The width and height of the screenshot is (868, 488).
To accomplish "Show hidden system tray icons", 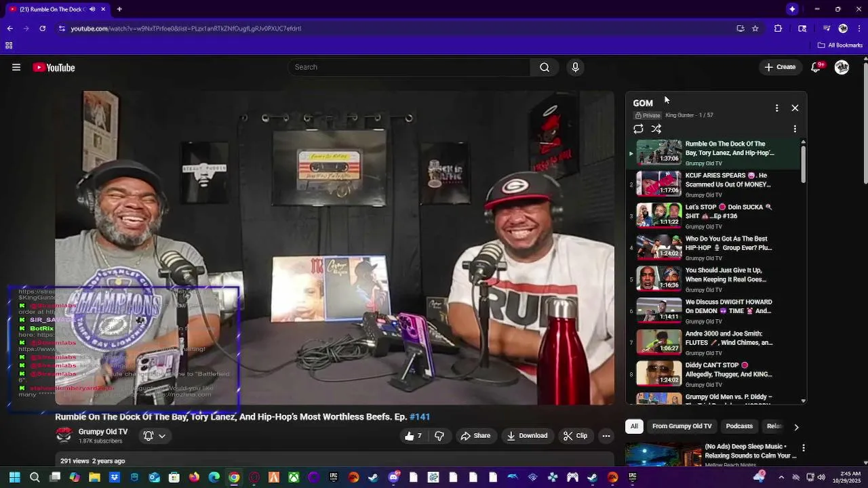I will 781,478.
